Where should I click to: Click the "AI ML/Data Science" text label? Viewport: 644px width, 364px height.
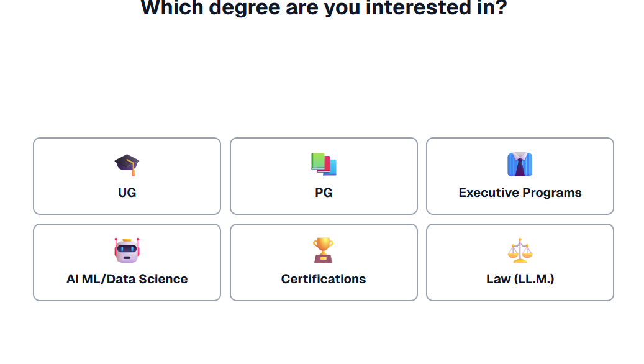coord(127,280)
